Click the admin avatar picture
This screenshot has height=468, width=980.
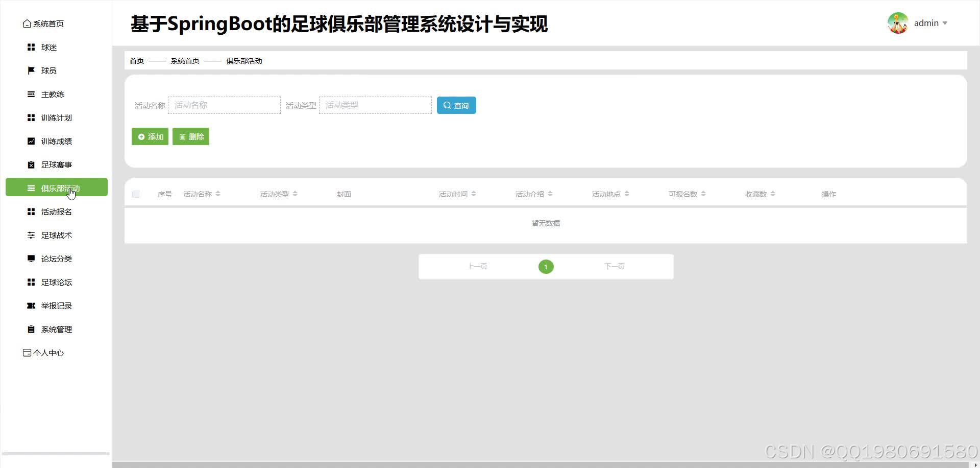pos(898,23)
